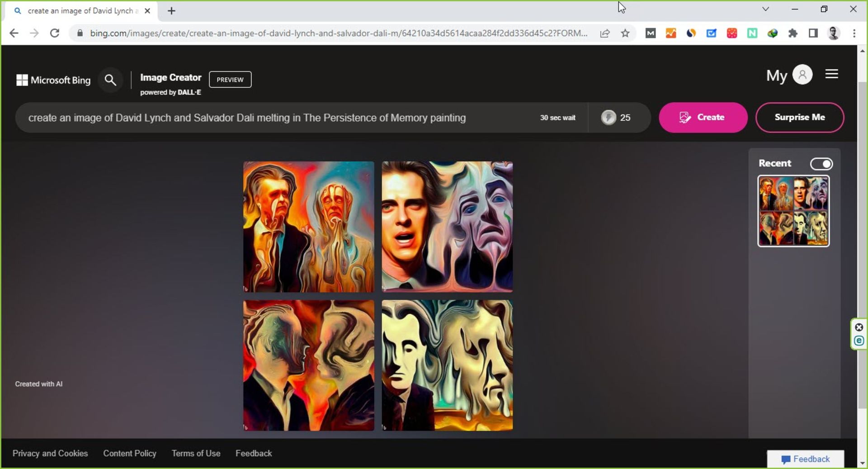868x469 pixels.
Task: Click the Bing search magnifier icon
Action: pyautogui.click(x=110, y=81)
